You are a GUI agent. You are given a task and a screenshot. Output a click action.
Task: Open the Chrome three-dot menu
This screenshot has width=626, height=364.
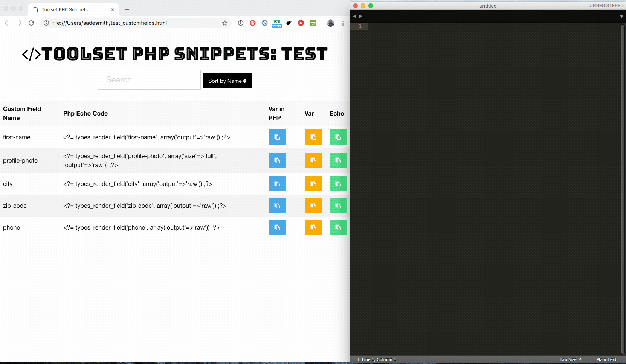point(343,23)
